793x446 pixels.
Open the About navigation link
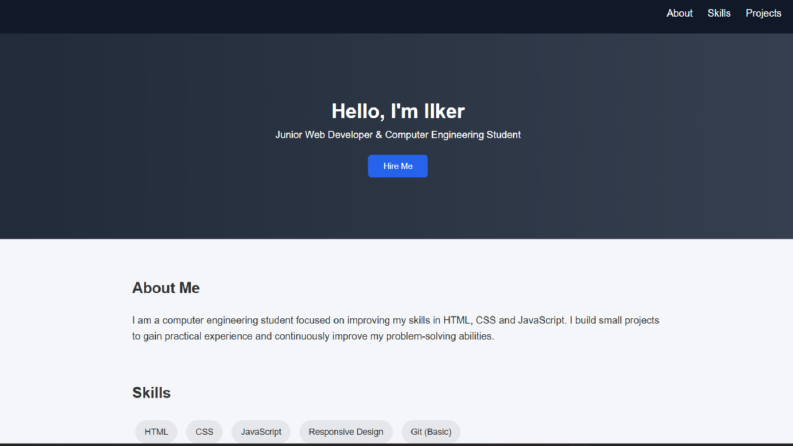tap(679, 14)
